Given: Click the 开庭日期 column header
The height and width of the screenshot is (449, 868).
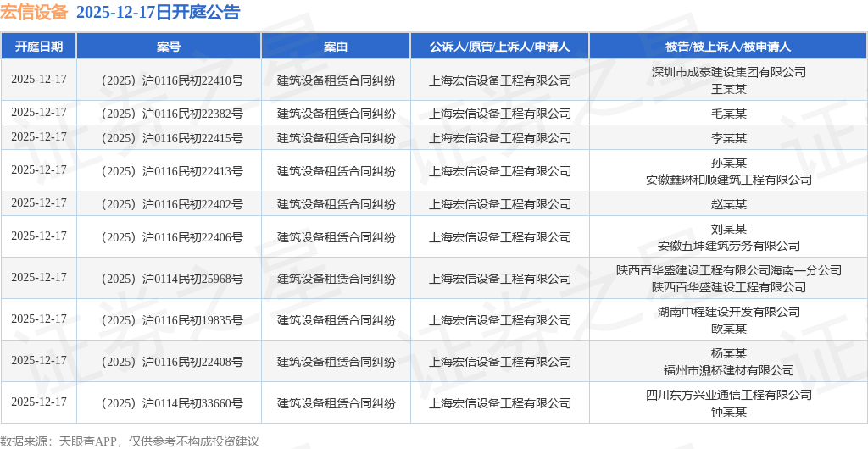Looking at the screenshot, I should point(38,47).
